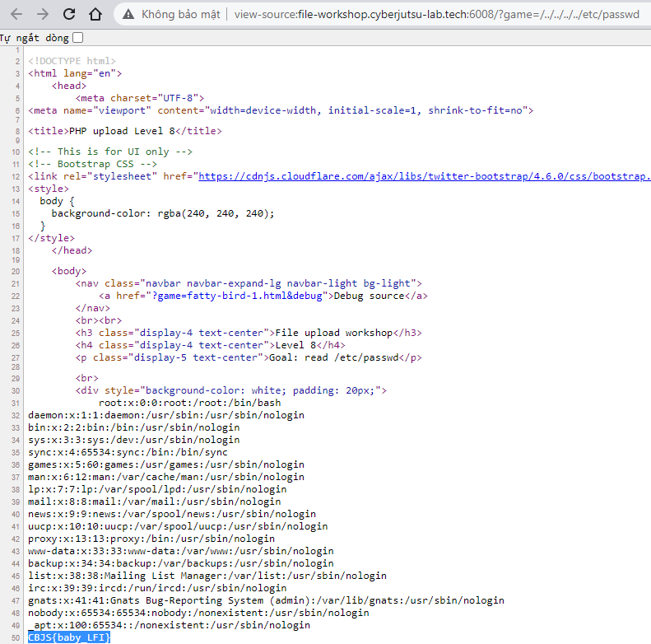Click the _apt:x:100:65534 passwd line
The height and width of the screenshot is (644, 651).
pos(169,625)
